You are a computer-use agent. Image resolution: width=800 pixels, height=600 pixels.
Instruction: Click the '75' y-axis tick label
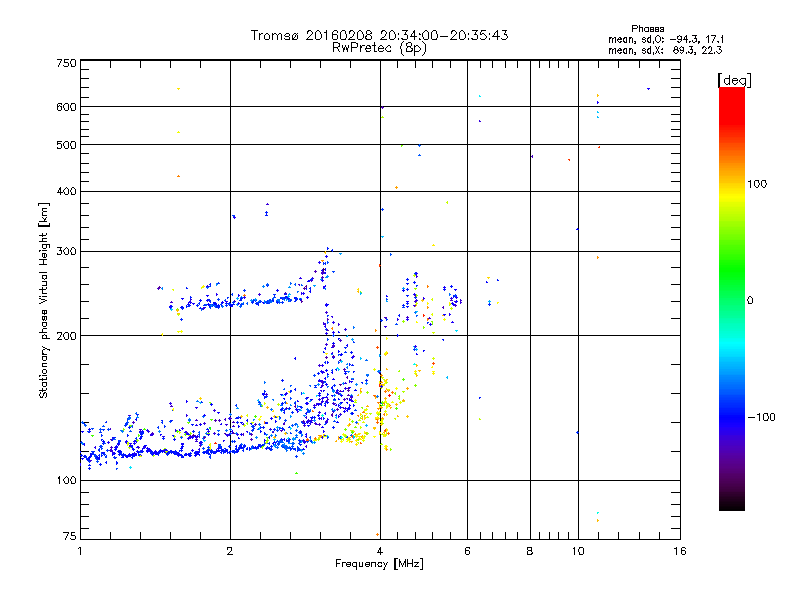(70, 536)
